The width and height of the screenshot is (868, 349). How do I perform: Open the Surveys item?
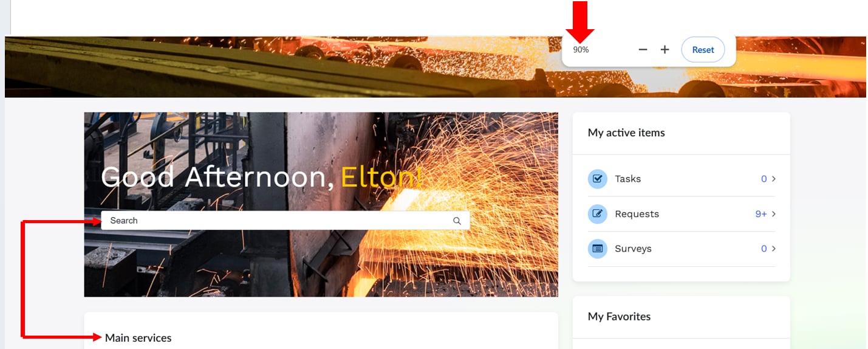(682, 249)
